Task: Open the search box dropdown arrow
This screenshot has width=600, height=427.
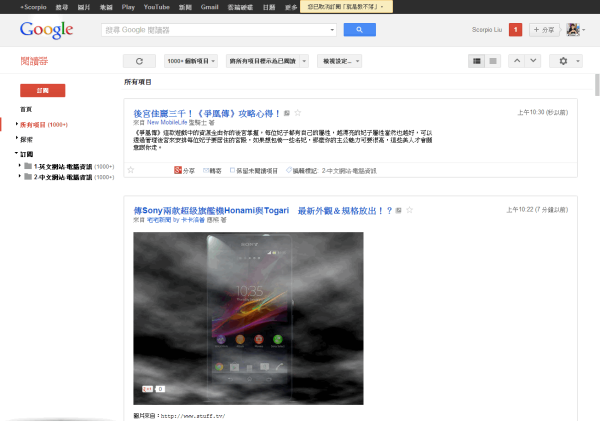Action: pos(332,30)
